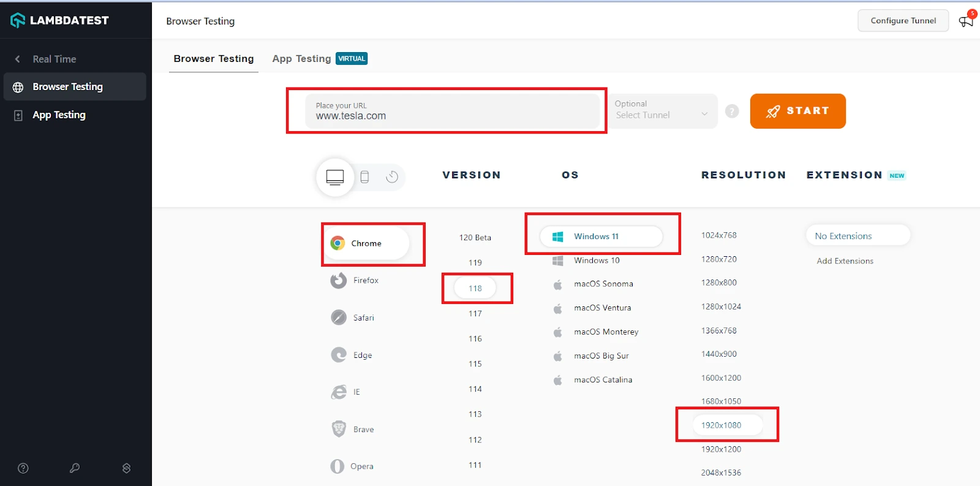This screenshot has width=980, height=486.
Task: Choose version 118
Action: tap(475, 288)
